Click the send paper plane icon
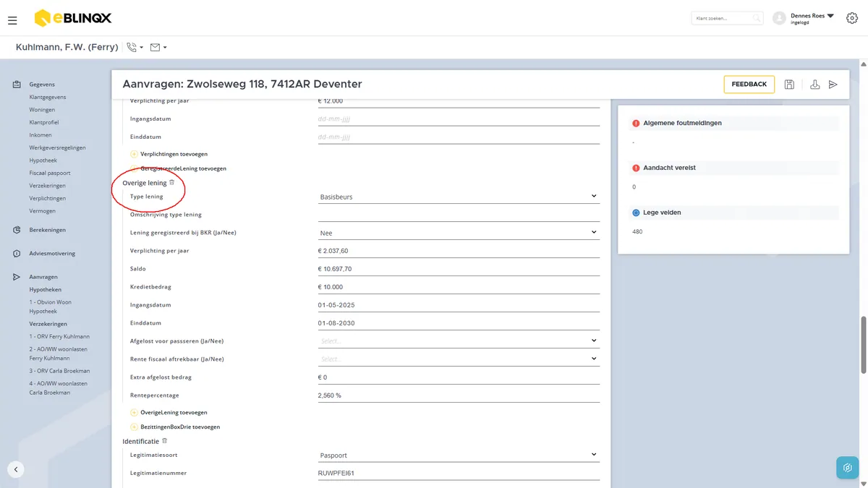 click(833, 85)
